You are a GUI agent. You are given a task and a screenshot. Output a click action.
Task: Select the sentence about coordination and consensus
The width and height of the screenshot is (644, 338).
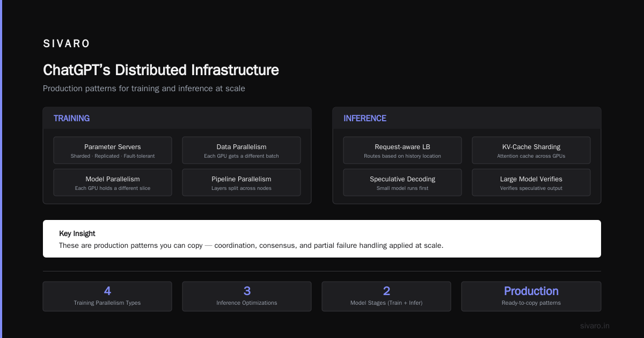[251, 246]
